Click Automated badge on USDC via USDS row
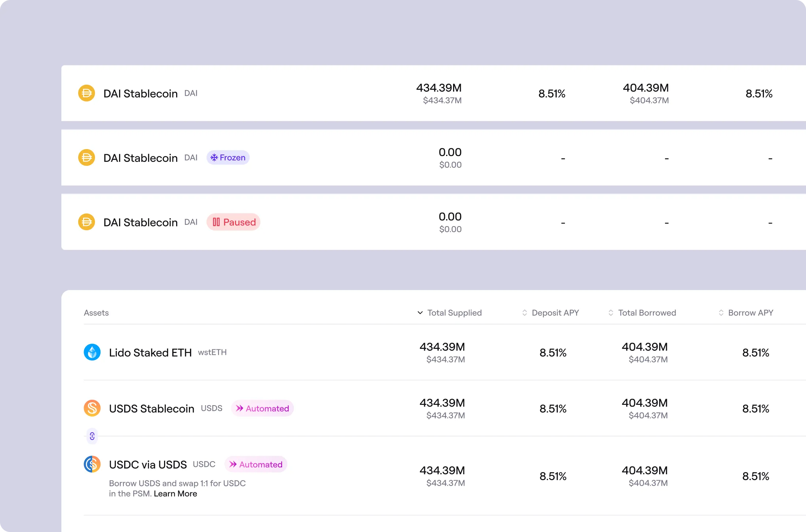 [256, 464]
